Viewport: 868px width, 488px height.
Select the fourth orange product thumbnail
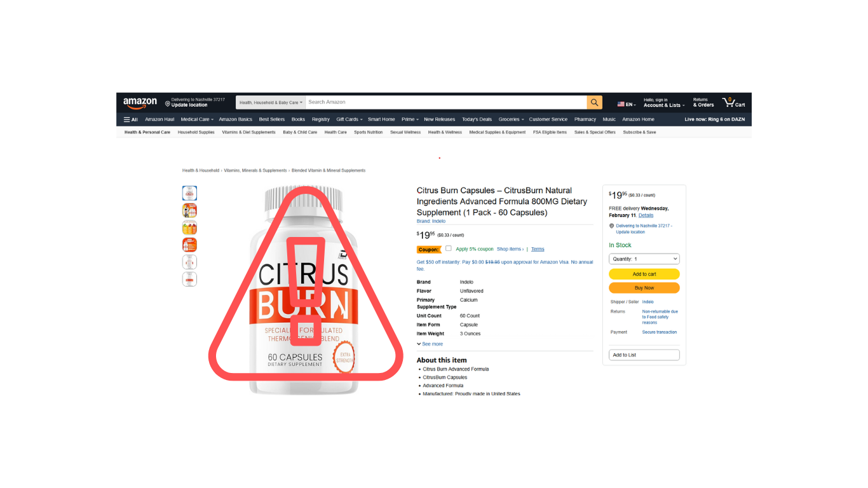pyautogui.click(x=189, y=245)
